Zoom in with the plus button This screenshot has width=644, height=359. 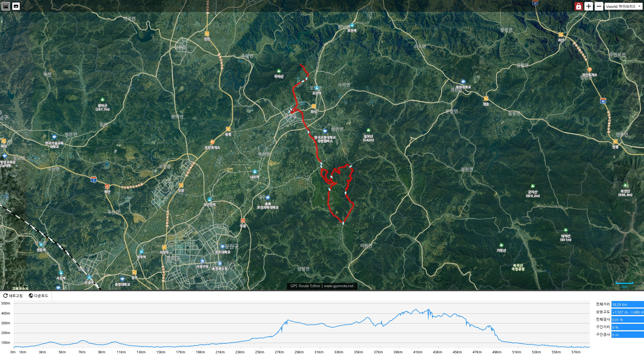click(x=588, y=6)
